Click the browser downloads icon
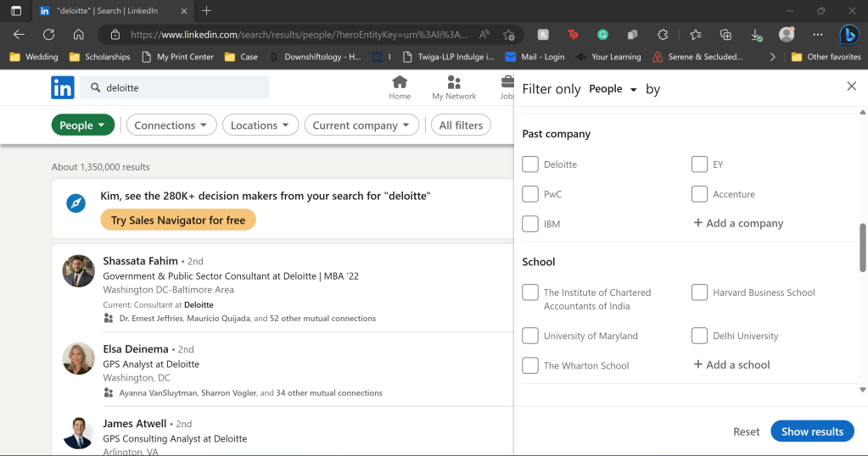Image resolution: width=868 pixels, height=456 pixels. 755,35
